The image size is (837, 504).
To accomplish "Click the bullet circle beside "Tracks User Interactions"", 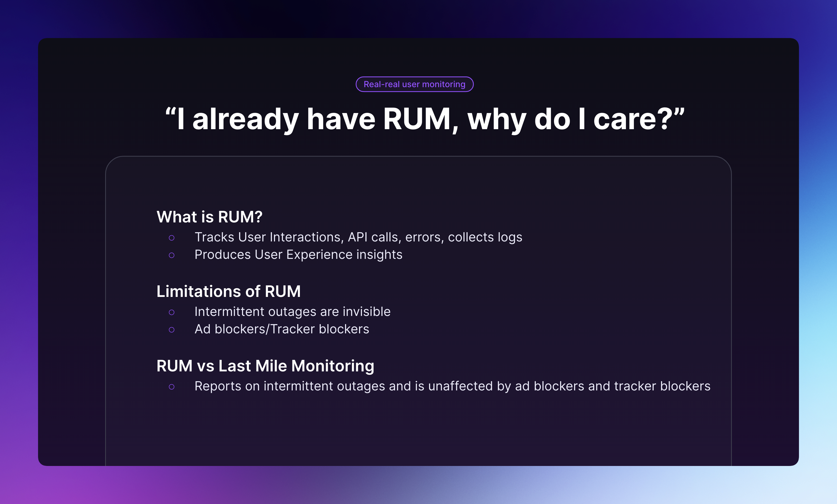I will (172, 238).
